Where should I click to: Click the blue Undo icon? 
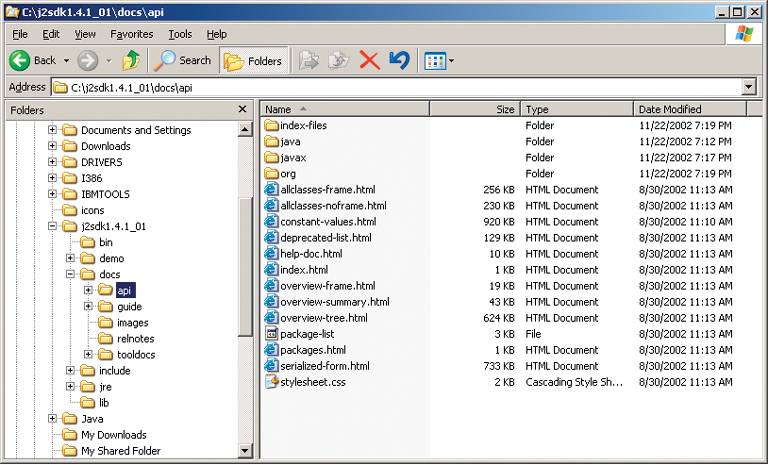(399, 60)
